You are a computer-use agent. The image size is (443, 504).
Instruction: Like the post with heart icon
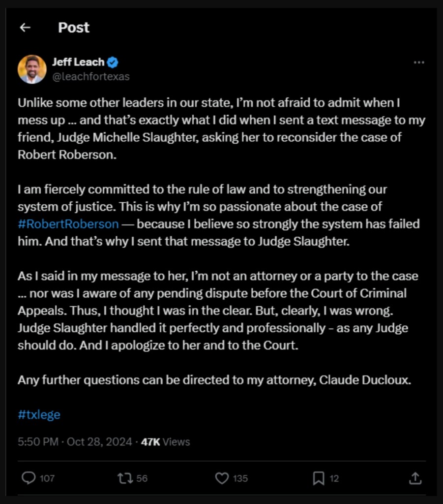coord(222,478)
